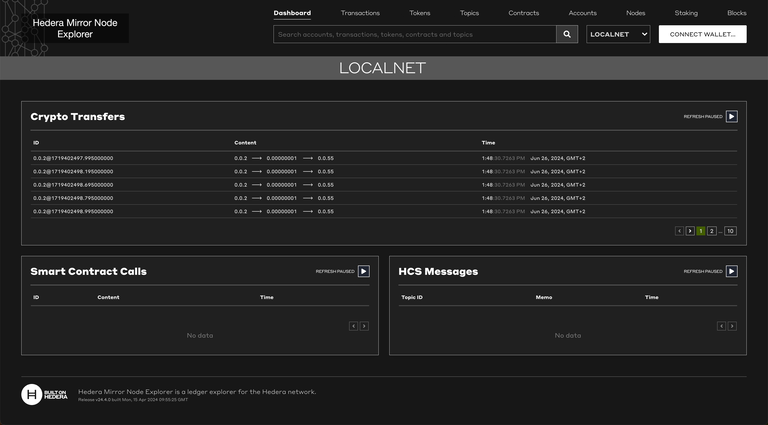Click next page arrow in Smart Contract Calls
The image size is (768, 425).
pos(364,326)
